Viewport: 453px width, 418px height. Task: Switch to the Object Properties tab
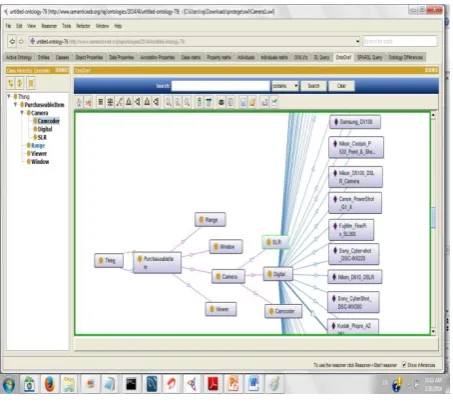[89, 57]
